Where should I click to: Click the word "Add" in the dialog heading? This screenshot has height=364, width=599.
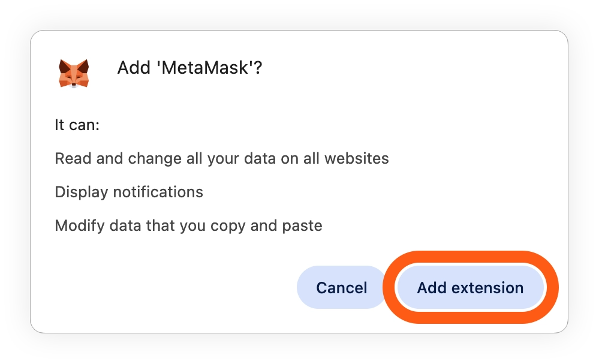(x=134, y=68)
